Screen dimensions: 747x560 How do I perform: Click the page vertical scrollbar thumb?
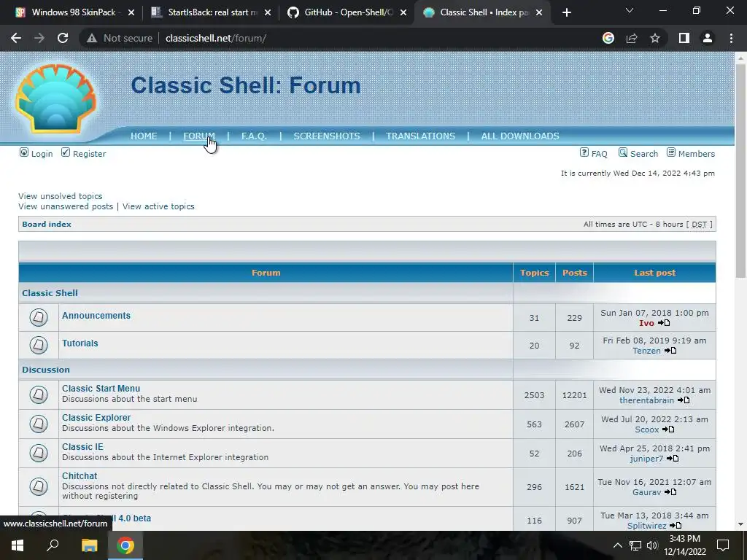coord(740,171)
